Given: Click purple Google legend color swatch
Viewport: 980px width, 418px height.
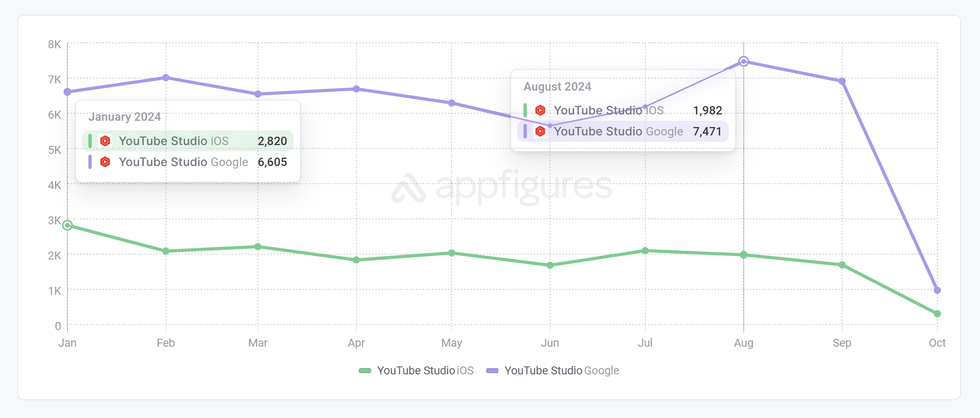Looking at the screenshot, I should click(493, 371).
